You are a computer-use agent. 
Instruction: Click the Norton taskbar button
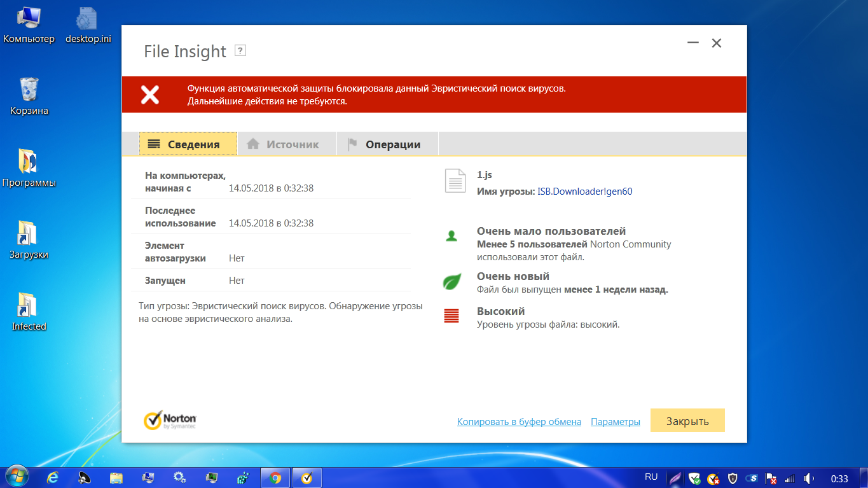[307, 478]
